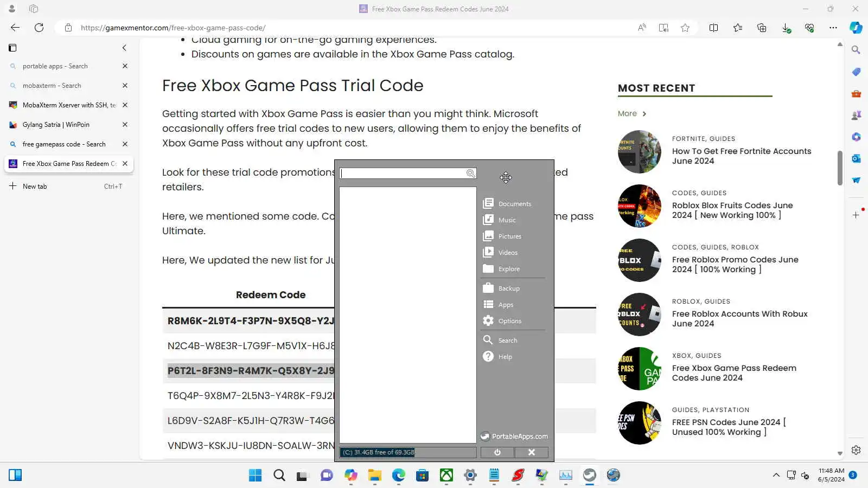Open Pictures from the PortableApps menu
Viewport: 868px width, 488px height.
point(502,236)
